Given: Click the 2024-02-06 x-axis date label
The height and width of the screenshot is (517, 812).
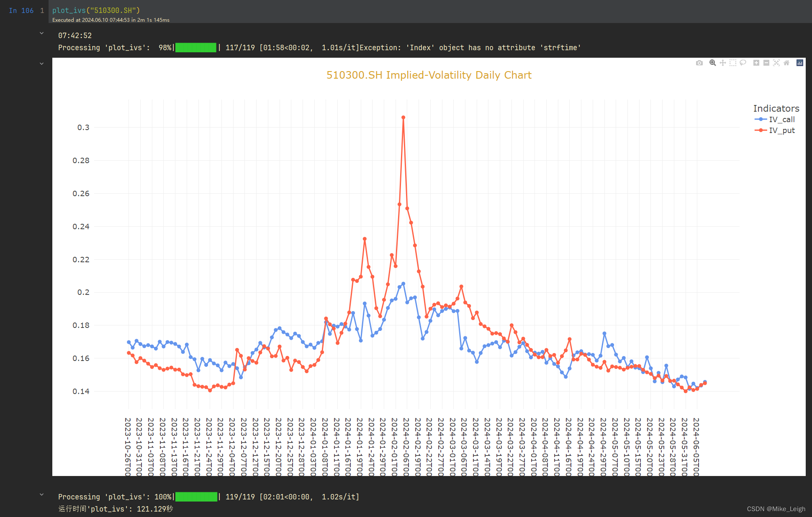Looking at the screenshot, I should click(x=406, y=446).
